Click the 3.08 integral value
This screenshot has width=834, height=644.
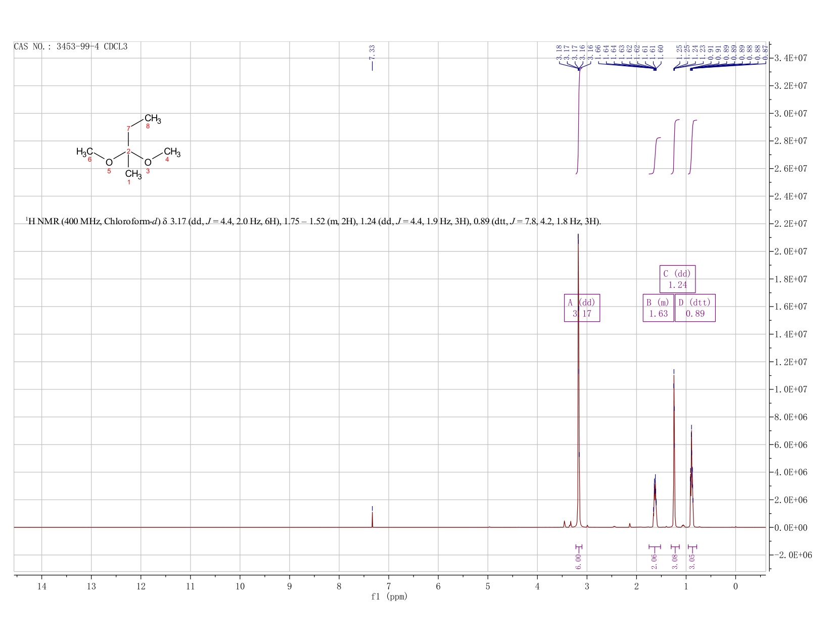[675, 562]
